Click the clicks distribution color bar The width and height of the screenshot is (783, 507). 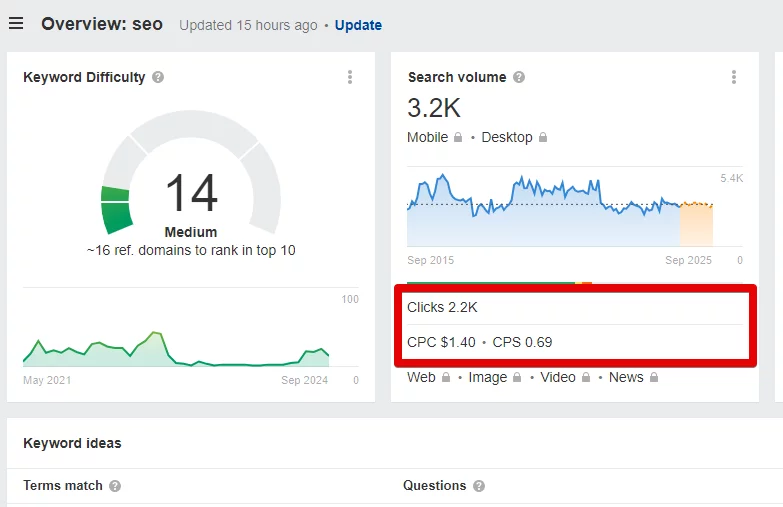click(x=499, y=283)
